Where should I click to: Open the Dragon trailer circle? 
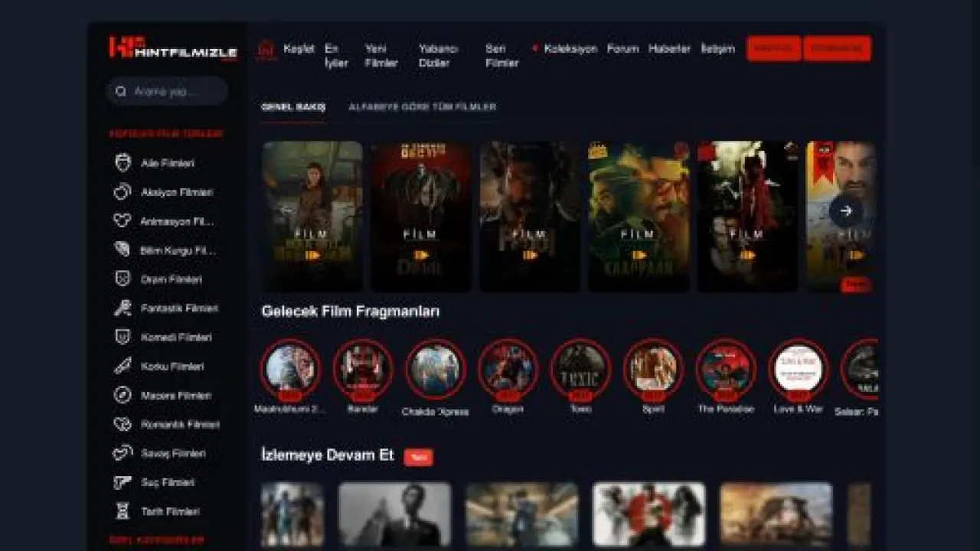508,370
